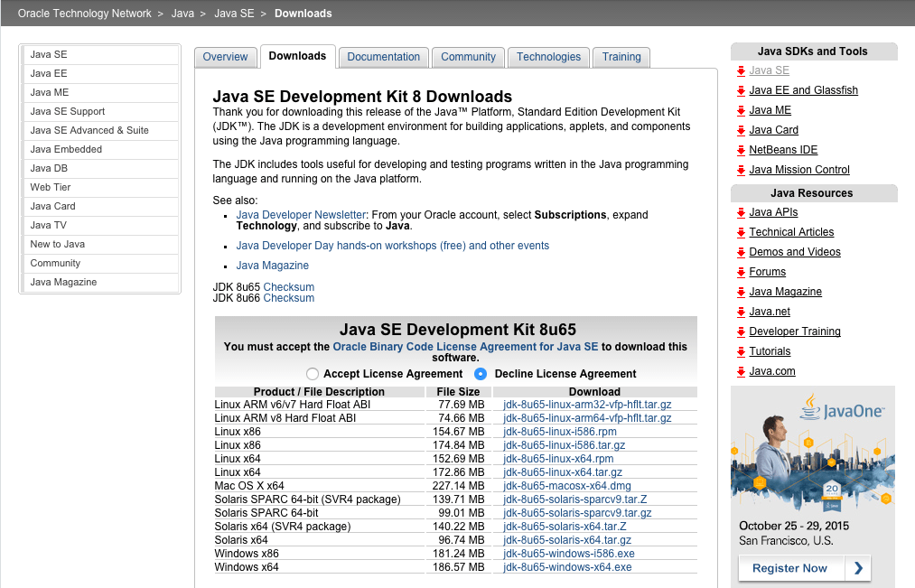The image size is (915, 588).
Task: Open Java EE in left sidebar menu
Action: [100, 73]
